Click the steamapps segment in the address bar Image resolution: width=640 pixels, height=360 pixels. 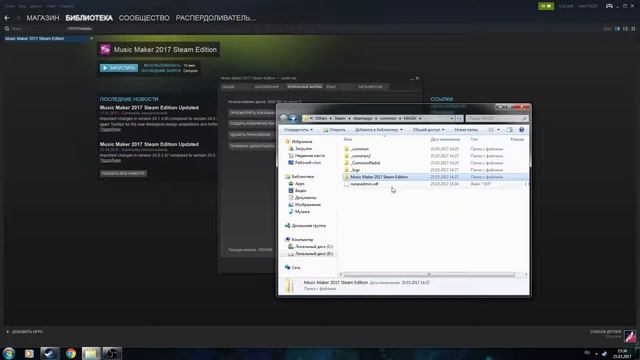pos(362,118)
